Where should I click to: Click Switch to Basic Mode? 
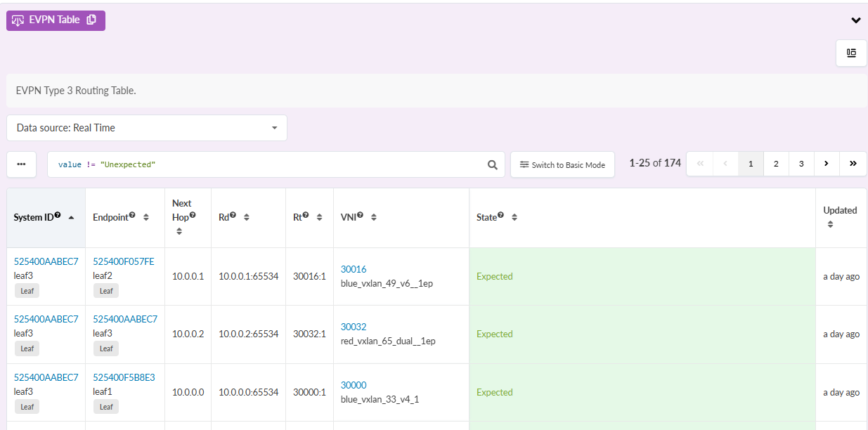tap(562, 164)
